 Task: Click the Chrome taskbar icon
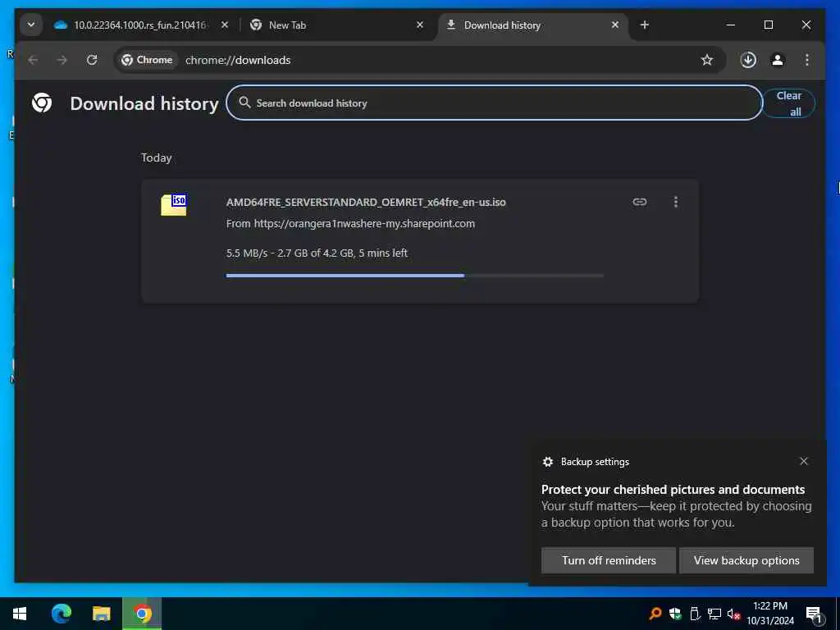point(142,614)
